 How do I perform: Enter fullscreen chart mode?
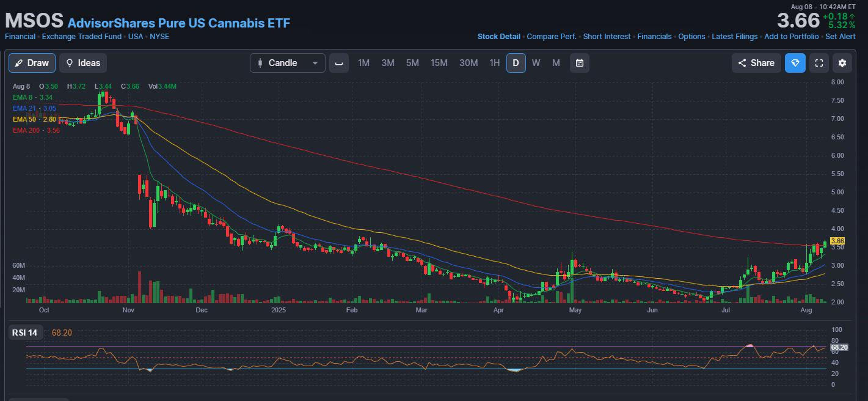pyautogui.click(x=819, y=63)
